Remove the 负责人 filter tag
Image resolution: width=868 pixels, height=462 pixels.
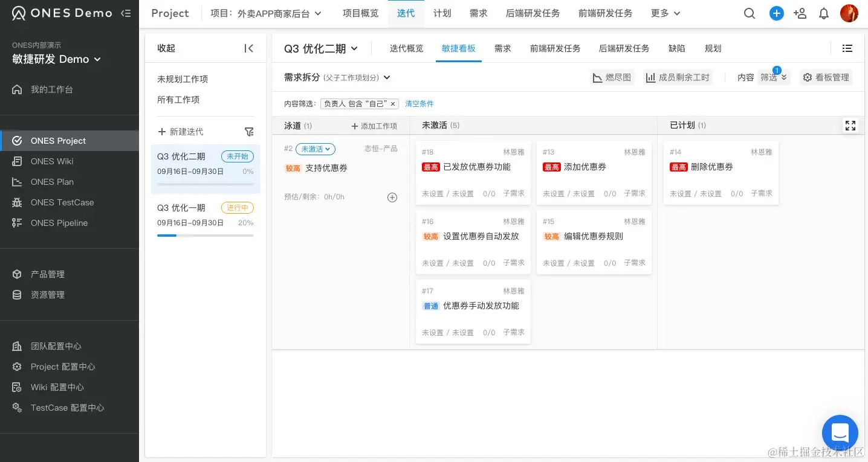coord(393,104)
